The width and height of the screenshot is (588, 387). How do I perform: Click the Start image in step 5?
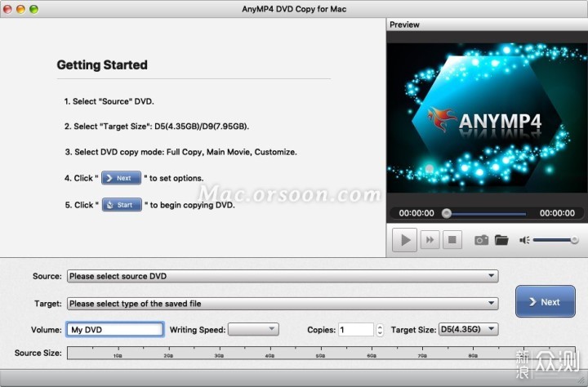tap(122, 205)
